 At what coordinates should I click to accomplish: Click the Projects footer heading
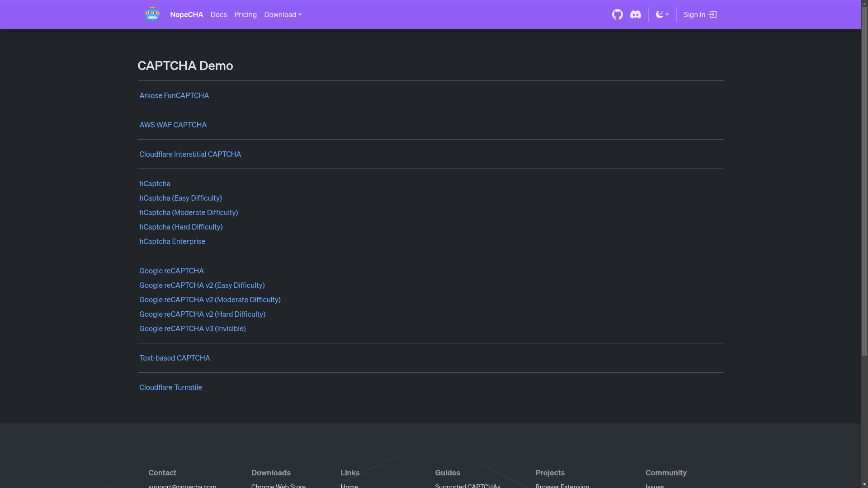click(550, 473)
